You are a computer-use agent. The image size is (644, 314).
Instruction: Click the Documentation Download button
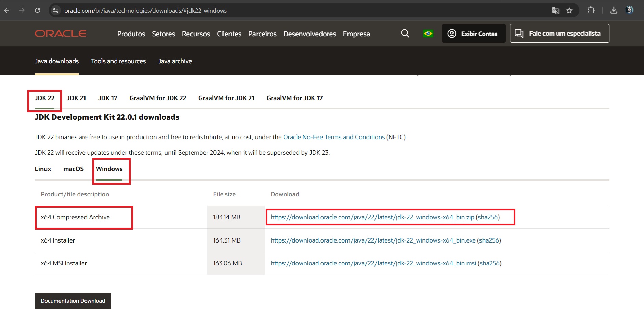(73, 301)
